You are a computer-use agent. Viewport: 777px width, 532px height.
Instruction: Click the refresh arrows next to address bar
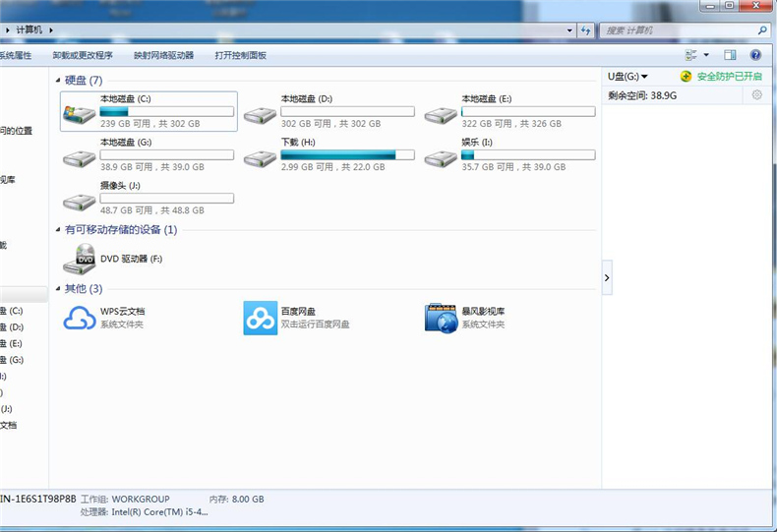pos(587,31)
